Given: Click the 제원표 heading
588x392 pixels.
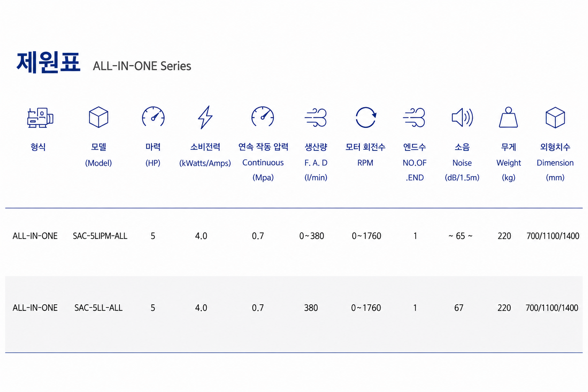Looking at the screenshot, I should (48, 62).
